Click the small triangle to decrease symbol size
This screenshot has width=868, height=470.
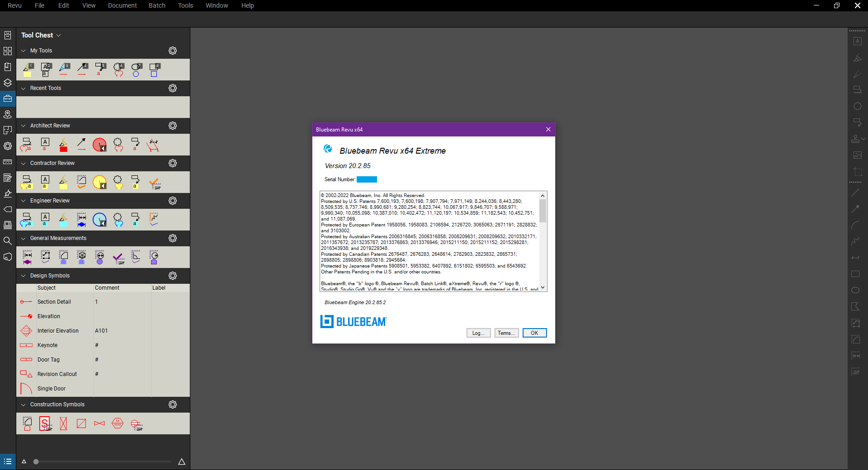24,461
